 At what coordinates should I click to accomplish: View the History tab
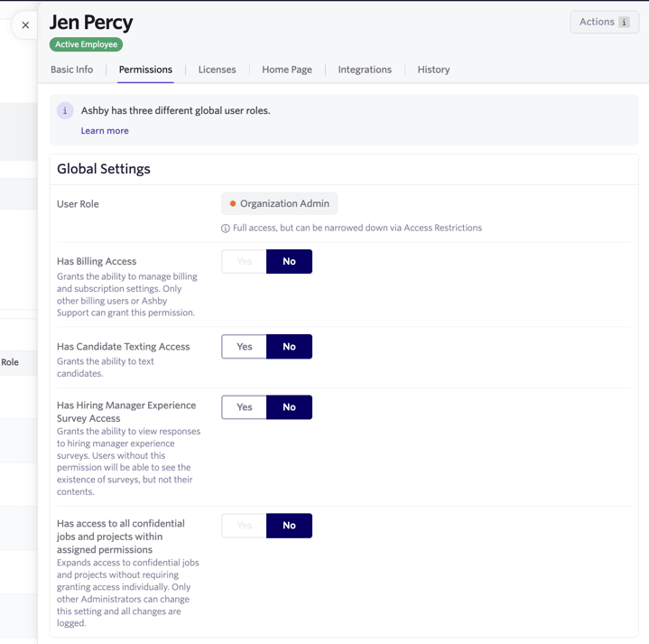click(x=433, y=70)
